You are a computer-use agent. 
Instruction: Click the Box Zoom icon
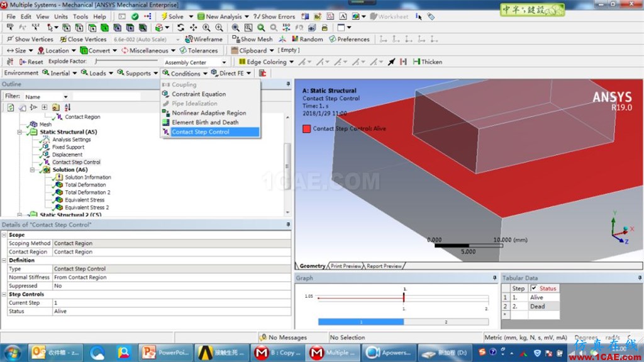click(x=248, y=28)
